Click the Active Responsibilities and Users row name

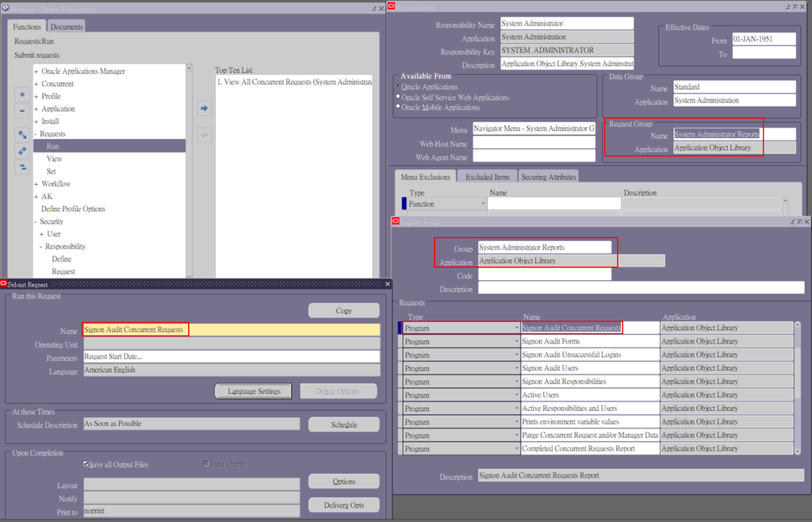(x=590, y=409)
